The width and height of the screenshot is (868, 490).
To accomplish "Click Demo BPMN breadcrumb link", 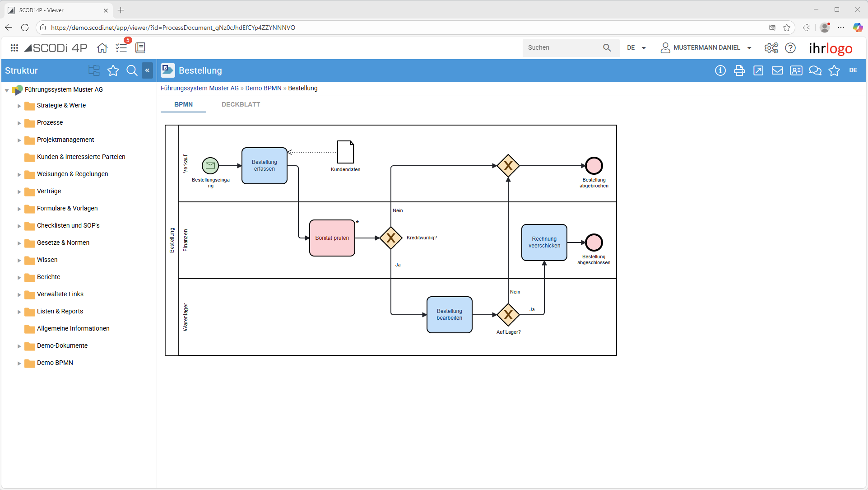I will 263,88.
